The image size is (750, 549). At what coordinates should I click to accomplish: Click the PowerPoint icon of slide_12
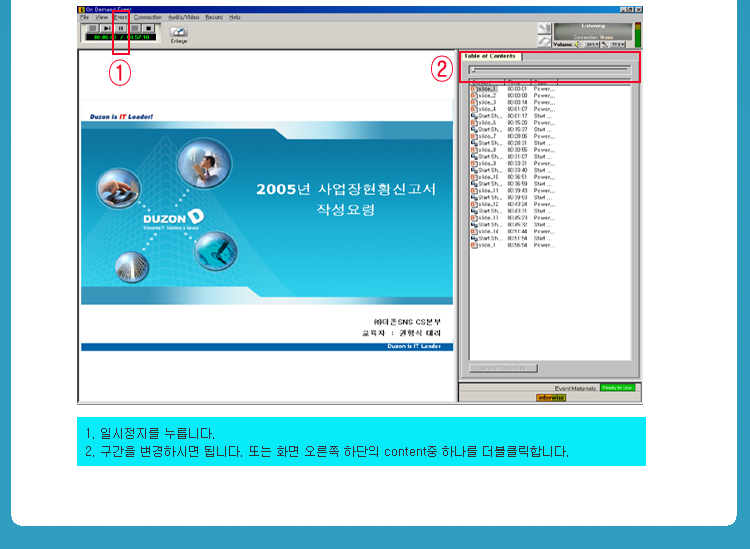click(474, 204)
